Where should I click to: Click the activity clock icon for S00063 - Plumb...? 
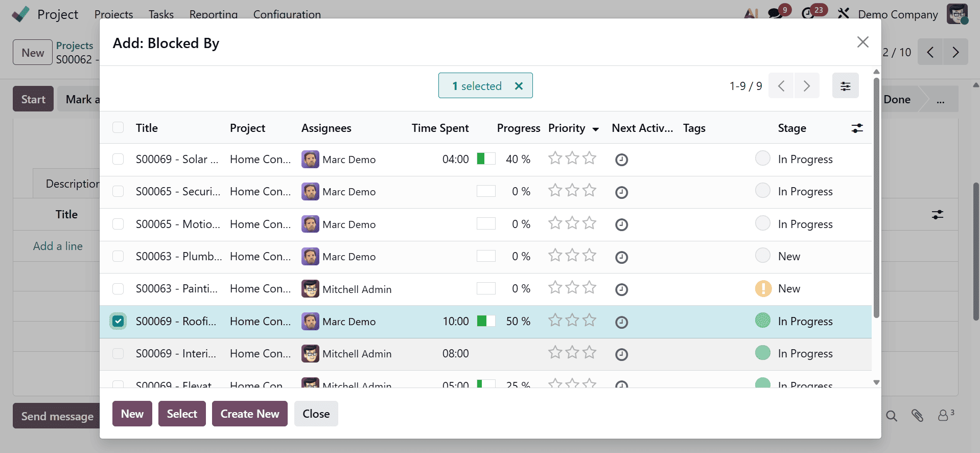tap(621, 257)
